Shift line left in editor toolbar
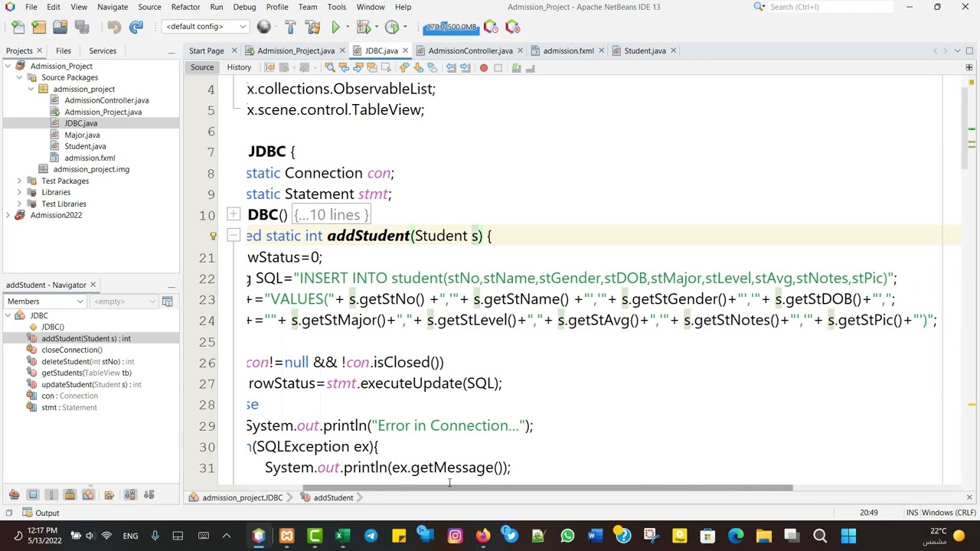Viewport: 980px width, 551px height. [x=451, y=68]
